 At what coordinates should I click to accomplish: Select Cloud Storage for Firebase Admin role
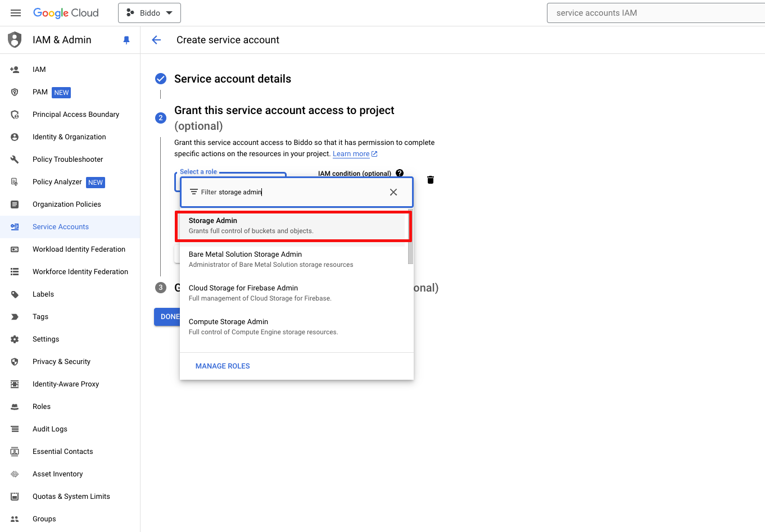pyautogui.click(x=293, y=293)
